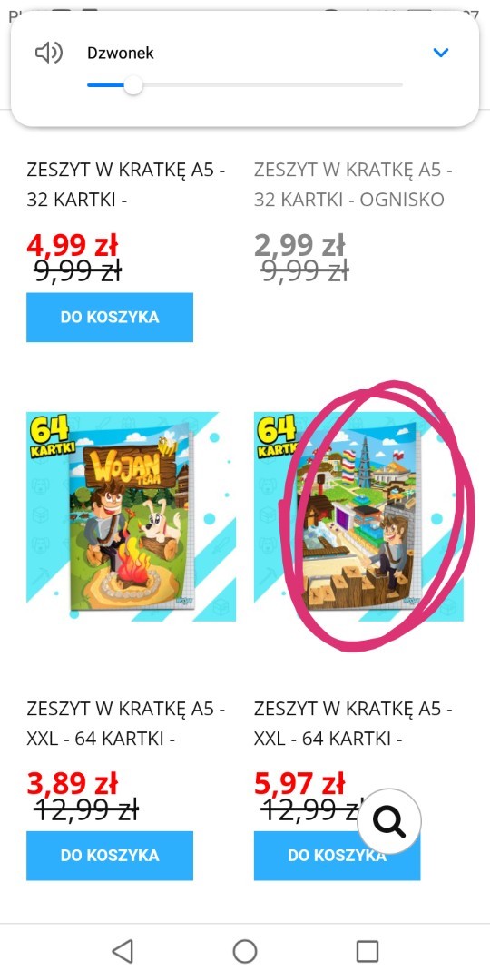
Task: Open the magnifier search floating button
Action: 389,821
